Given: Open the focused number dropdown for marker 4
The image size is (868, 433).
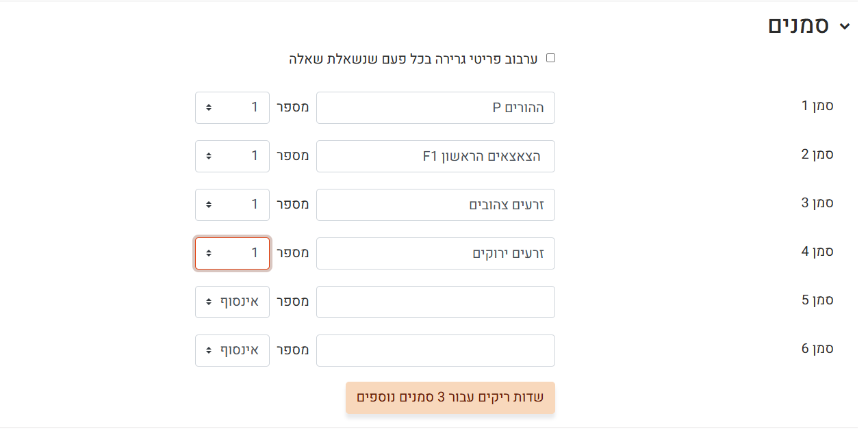Looking at the screenshot, I should point(233,254).
